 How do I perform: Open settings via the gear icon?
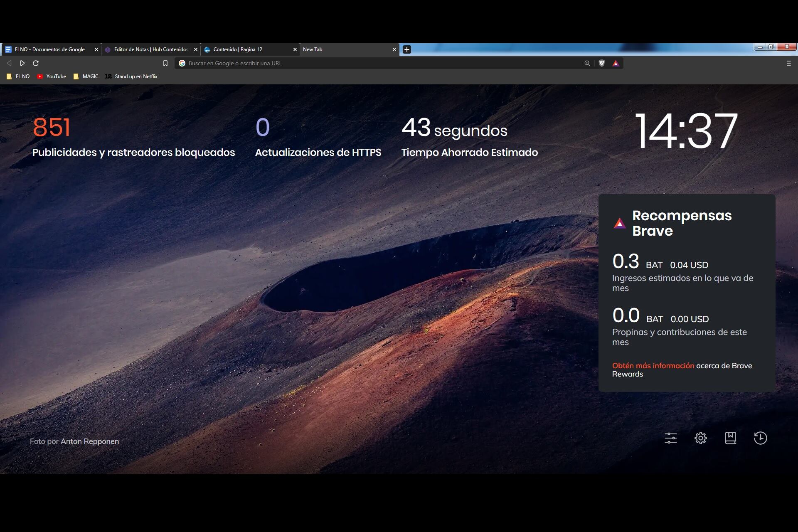[x=700, y=438]
